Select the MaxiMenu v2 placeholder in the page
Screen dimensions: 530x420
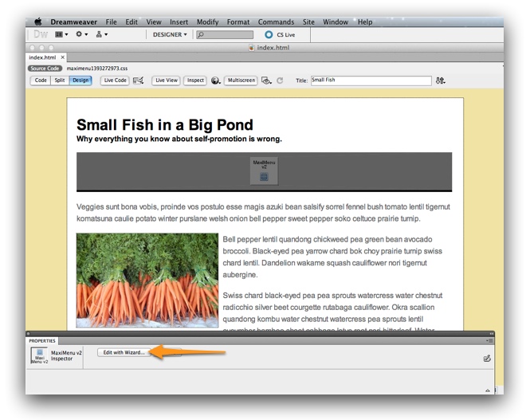coord(264,171)
